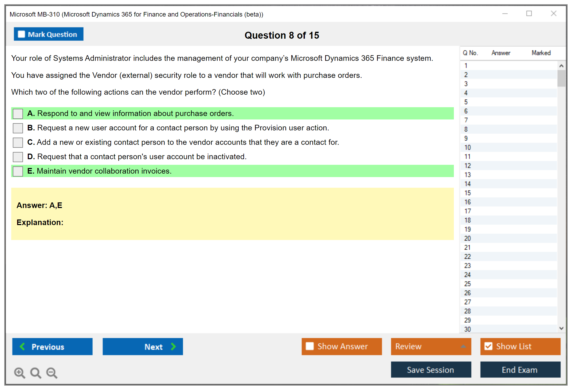Toggle the Show Answer button
The height and width of the screenshot is (392, 574).
click(x=341, y=346)
